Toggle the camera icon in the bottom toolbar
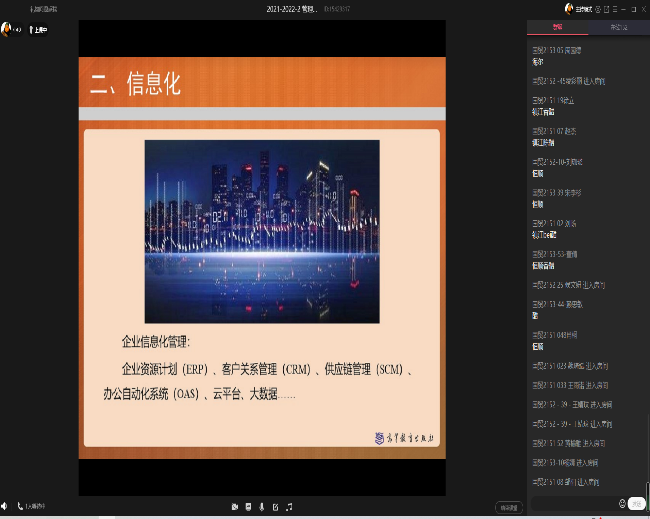Viewport: 650px width, 519px height. pyautogui.click(x=235, y=507)
